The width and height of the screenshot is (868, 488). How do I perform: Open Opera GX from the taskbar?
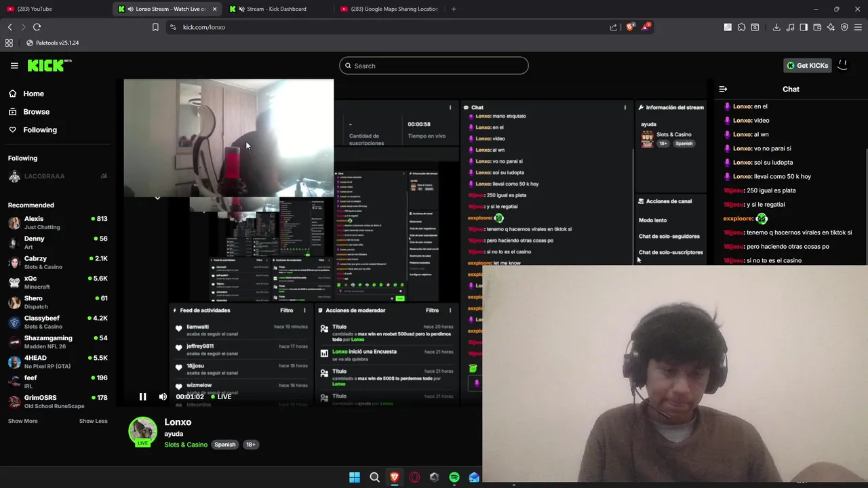pyautogui.click(x=414, y=477)
